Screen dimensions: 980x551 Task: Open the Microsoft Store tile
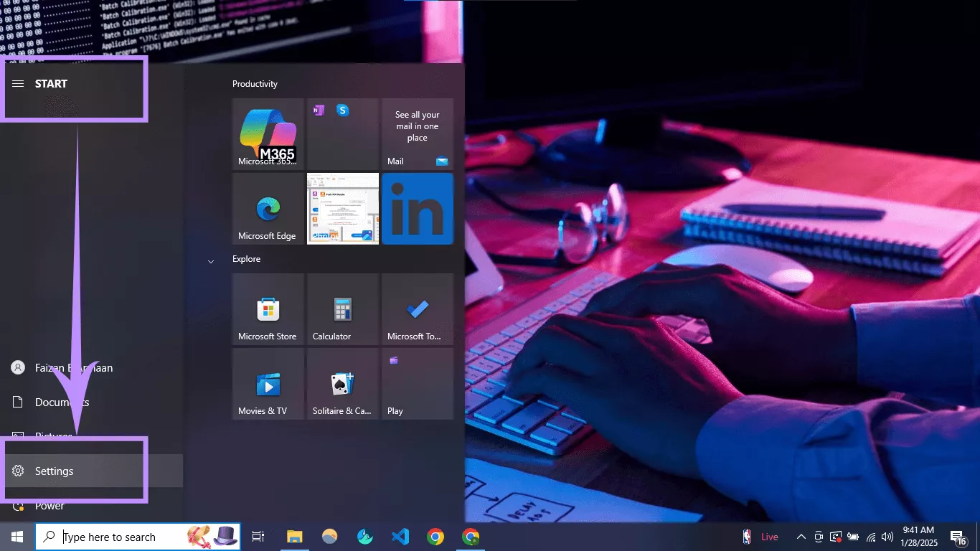(268, 309)
